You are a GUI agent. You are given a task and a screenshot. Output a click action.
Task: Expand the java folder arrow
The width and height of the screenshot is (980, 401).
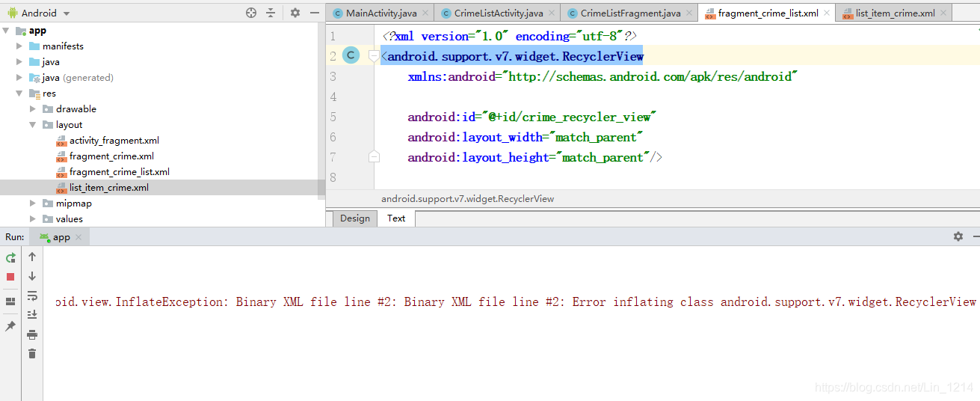click(20, 61)
